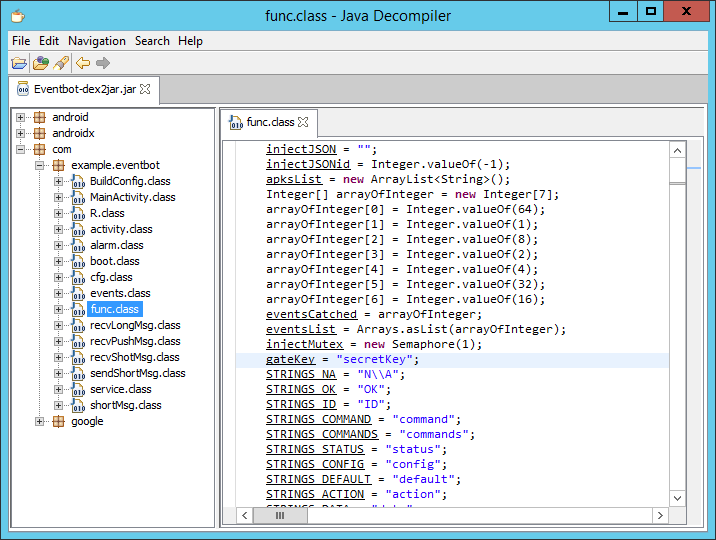This screenshot has height=540, width=716.
Task: Select recvShotMsg.class in the tree
Action: (135, 357)
